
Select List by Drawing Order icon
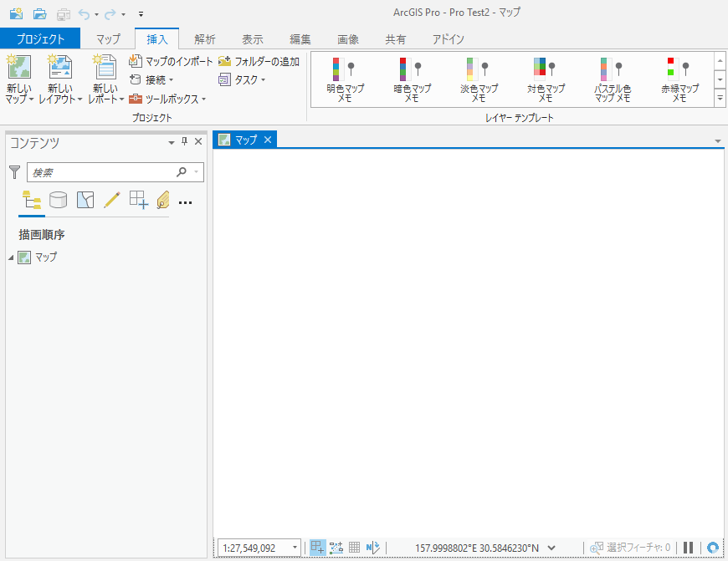[32, 201]
